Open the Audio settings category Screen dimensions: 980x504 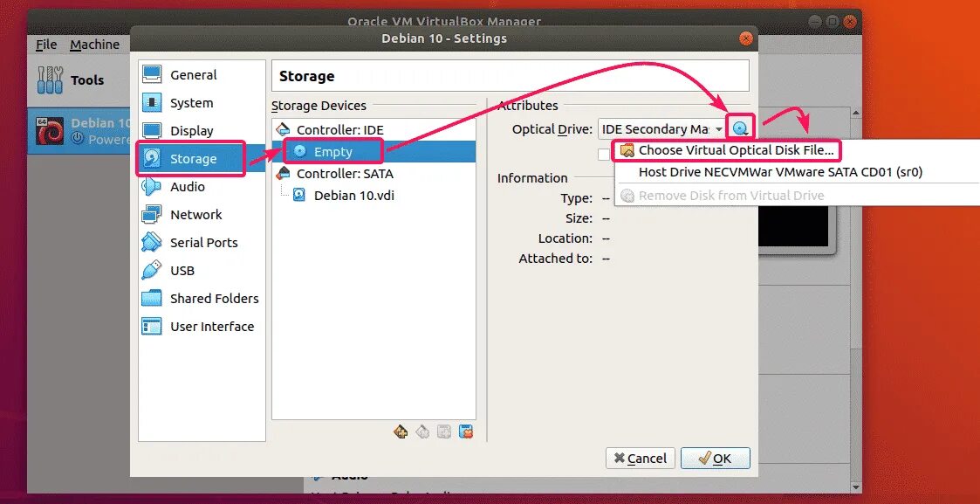(202, 187)
